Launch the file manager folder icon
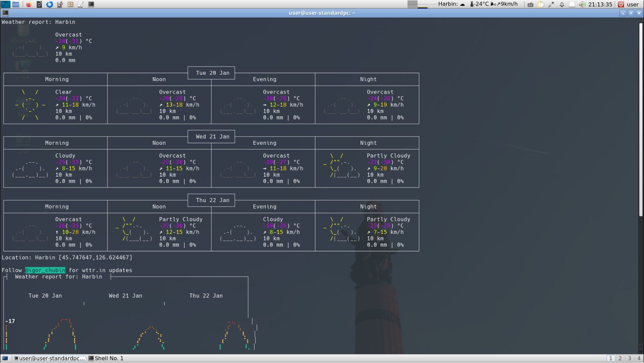644x363 pixels. pos(16,4)
